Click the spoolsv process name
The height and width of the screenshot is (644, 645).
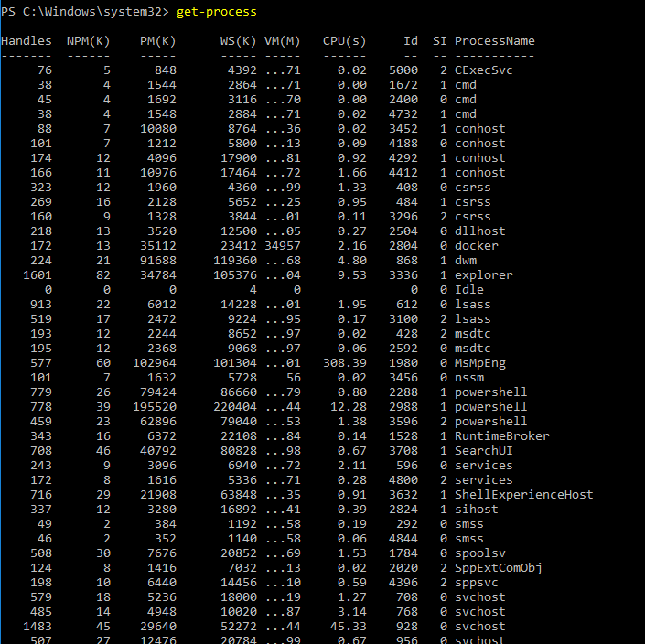point(480,553)
